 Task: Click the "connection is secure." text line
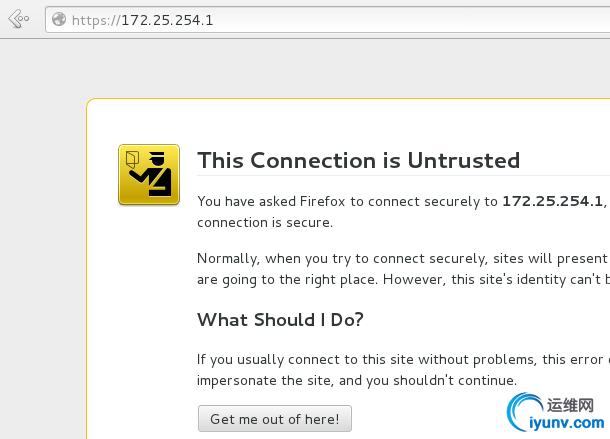point(265,223)
